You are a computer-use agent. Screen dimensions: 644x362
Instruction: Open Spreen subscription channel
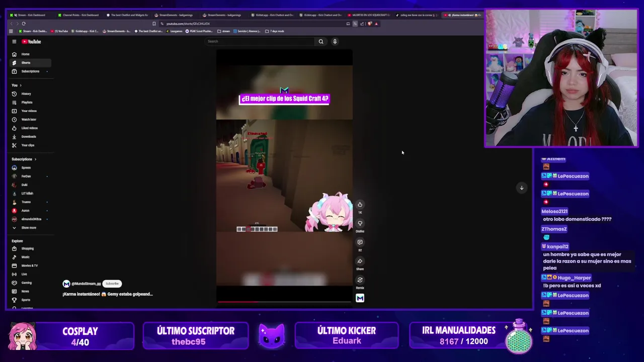[x=30, y=168]
